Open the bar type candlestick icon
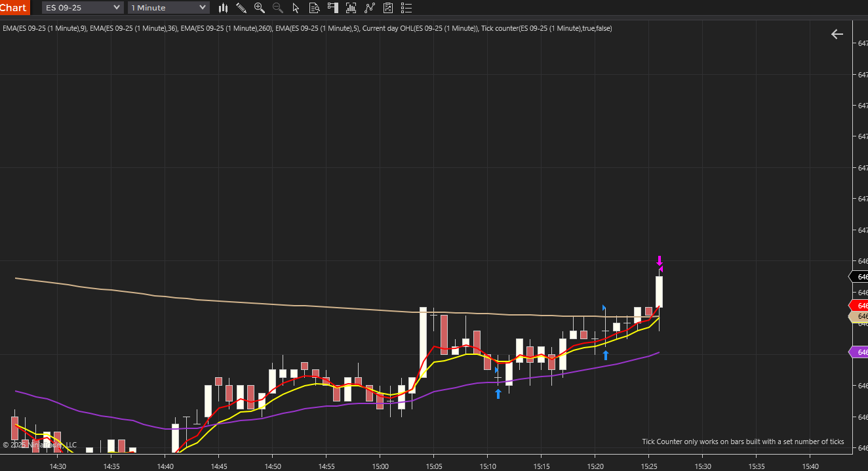The image size is (868, 471). [x=223, y=8]
